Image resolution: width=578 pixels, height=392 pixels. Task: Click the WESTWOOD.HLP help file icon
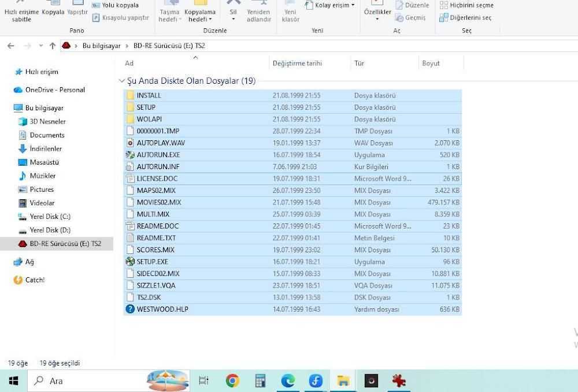129,309
